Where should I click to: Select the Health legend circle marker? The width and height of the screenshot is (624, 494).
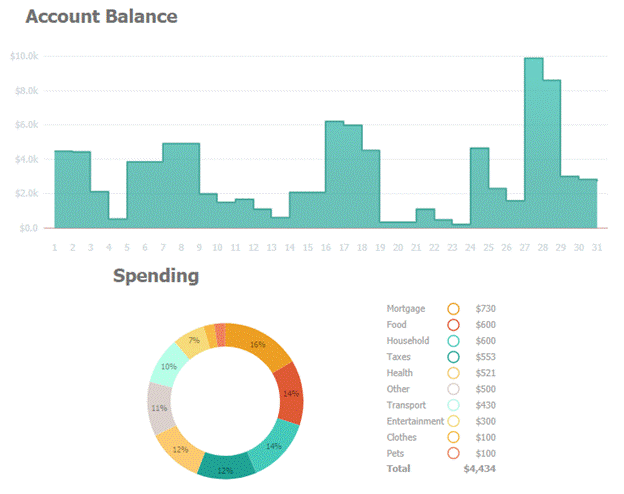tap(453, 373)
